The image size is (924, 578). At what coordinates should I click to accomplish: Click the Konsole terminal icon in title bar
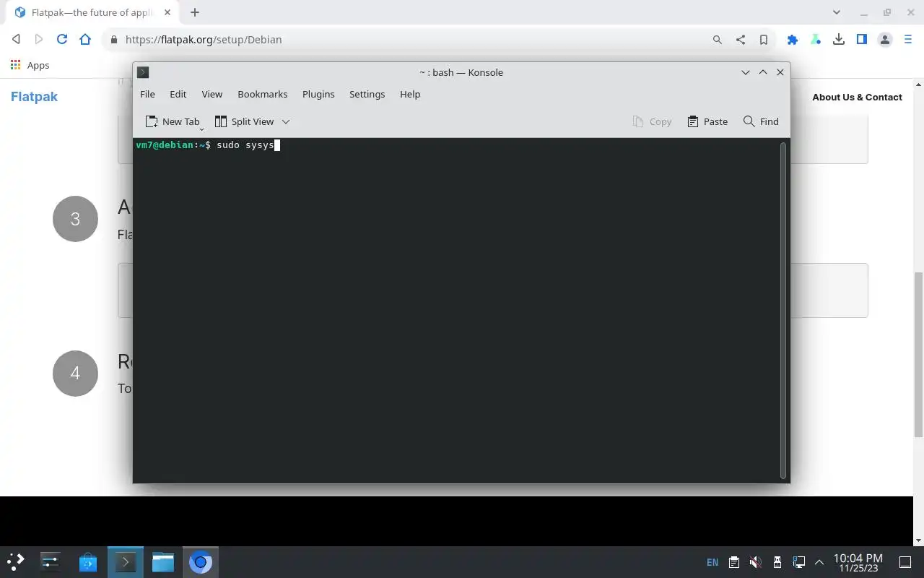pos(143,72)
